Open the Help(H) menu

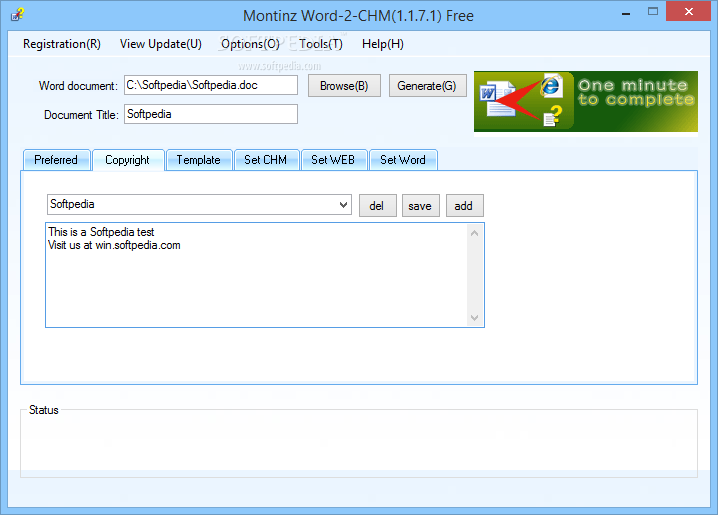pos(383,44)
